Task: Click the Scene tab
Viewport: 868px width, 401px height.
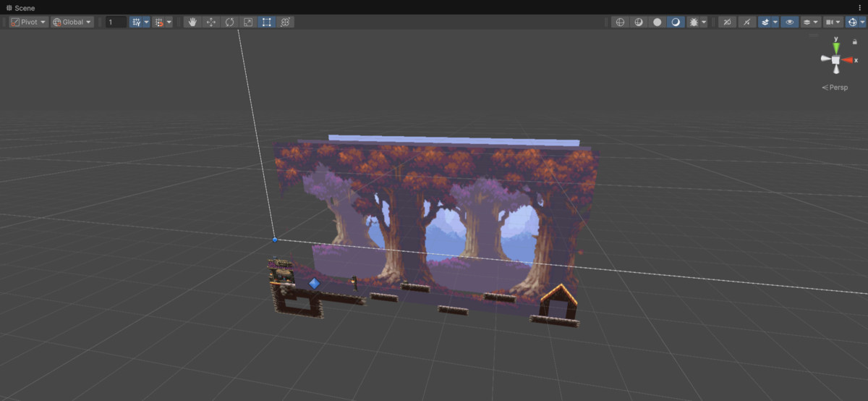Action: coord(20,7)
